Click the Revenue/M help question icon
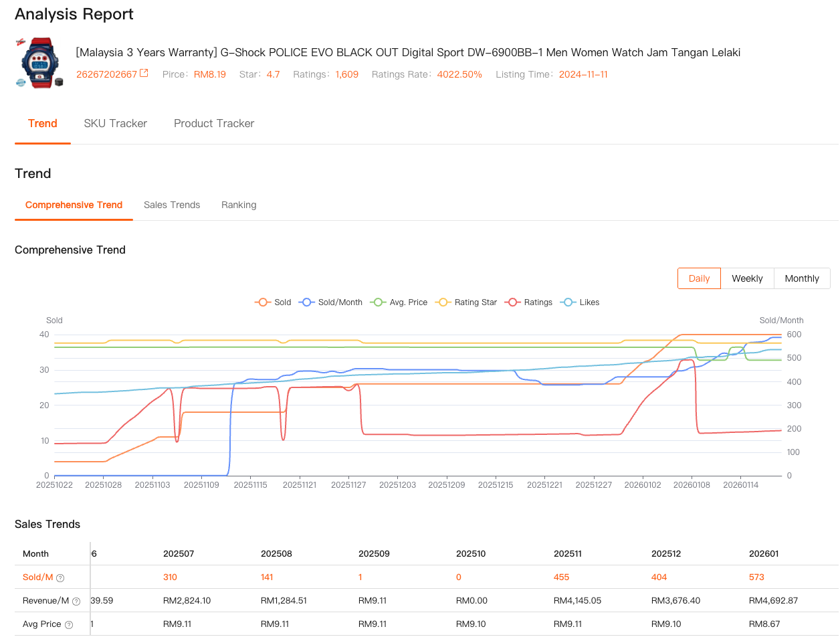Screen dimensions: 840x637 (x=76, y=601)
